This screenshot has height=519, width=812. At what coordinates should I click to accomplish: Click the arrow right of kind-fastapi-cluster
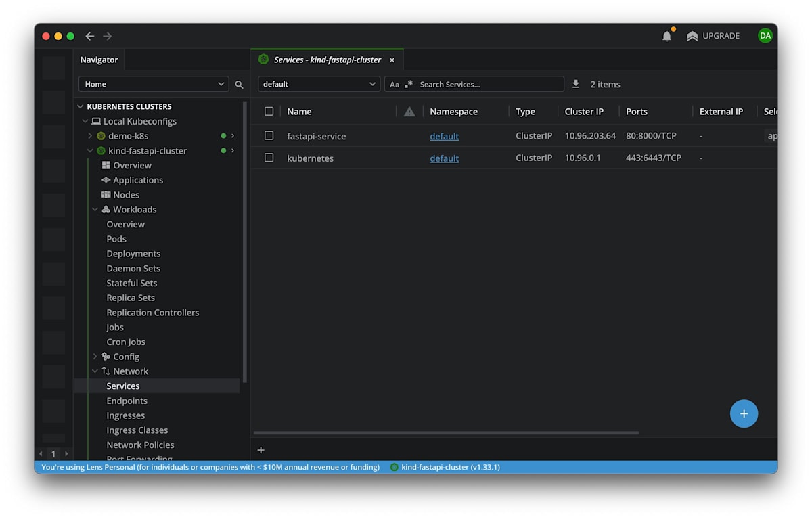[233, 151]
